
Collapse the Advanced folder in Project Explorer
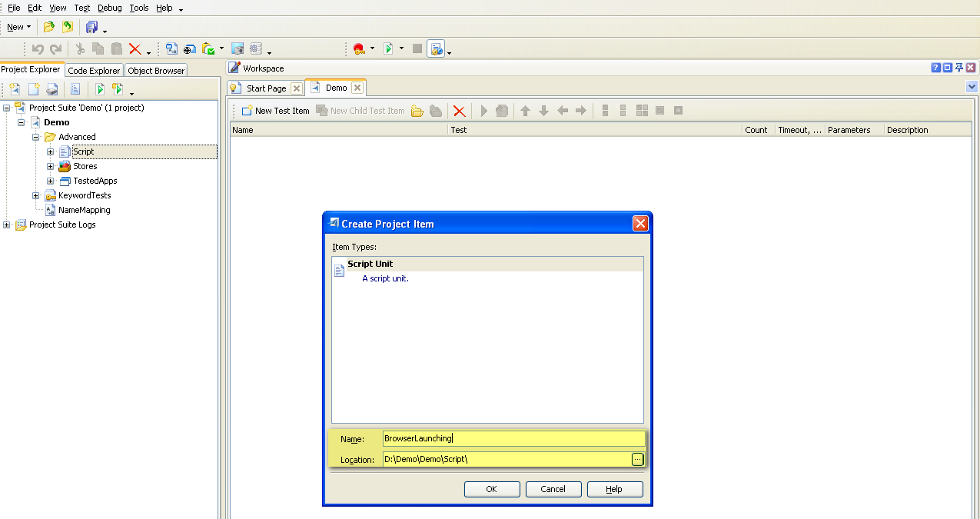pyautogui.click(x=35, y=137)
